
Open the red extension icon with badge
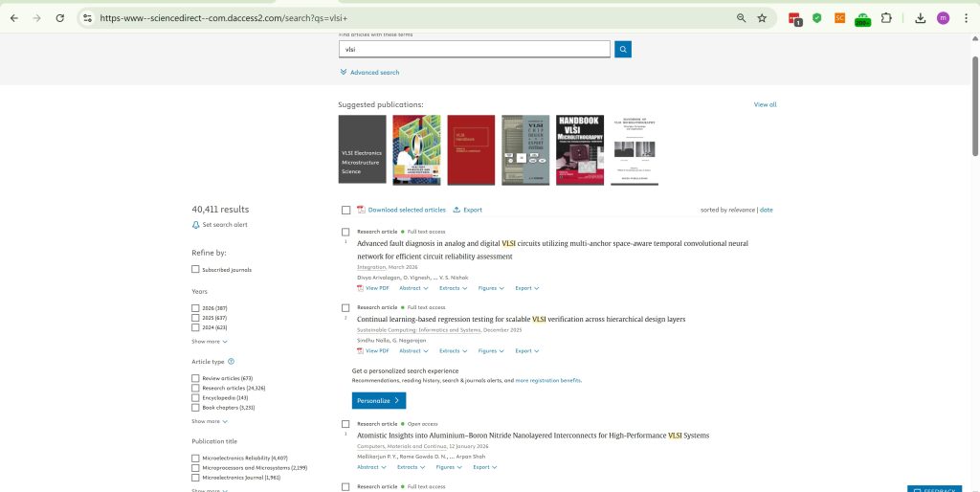point(794,19)
